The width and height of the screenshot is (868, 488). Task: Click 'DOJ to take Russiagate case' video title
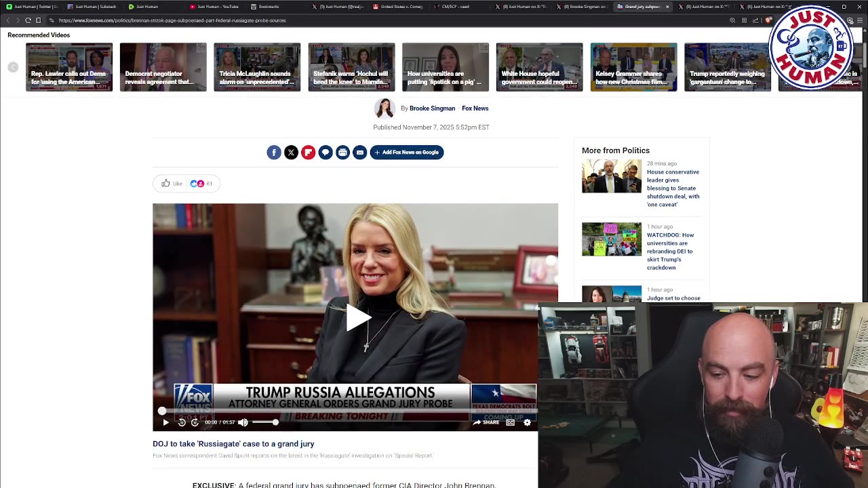[233, 444]
